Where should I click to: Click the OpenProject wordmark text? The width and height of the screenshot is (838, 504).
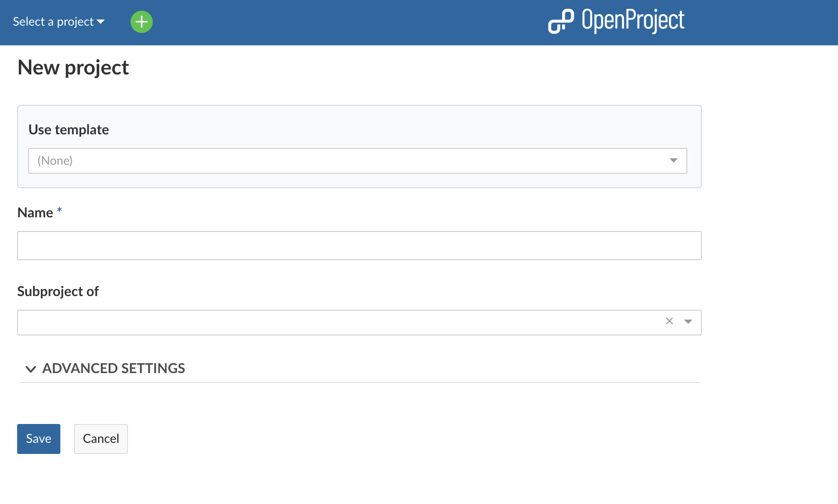coord(633,21)
